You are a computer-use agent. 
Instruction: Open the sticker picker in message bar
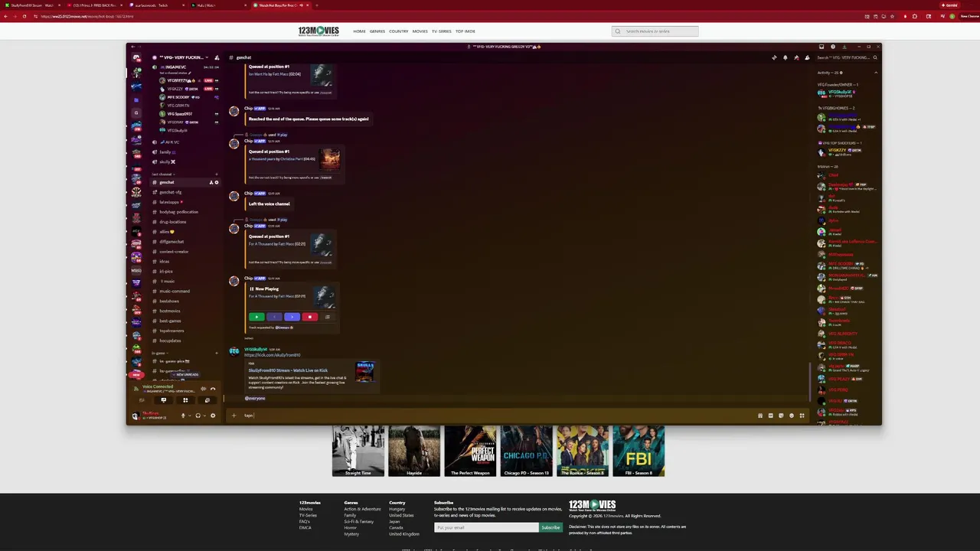tap(781, 416)
